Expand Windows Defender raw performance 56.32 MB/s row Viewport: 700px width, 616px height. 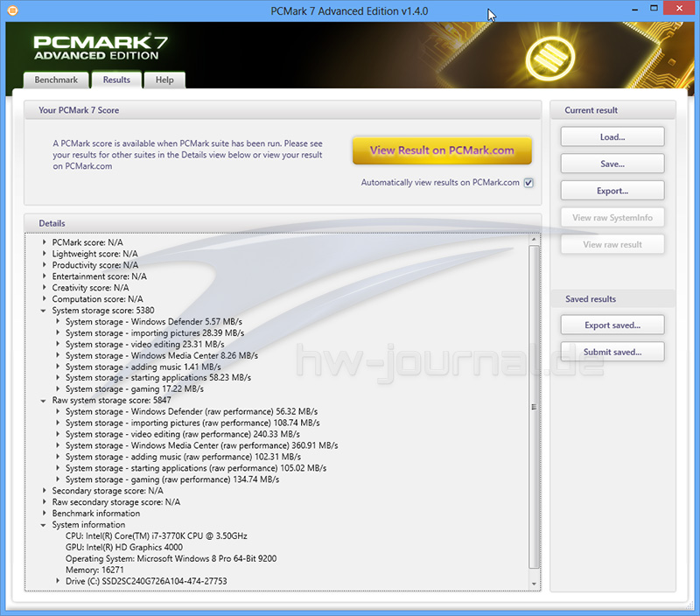58,411
